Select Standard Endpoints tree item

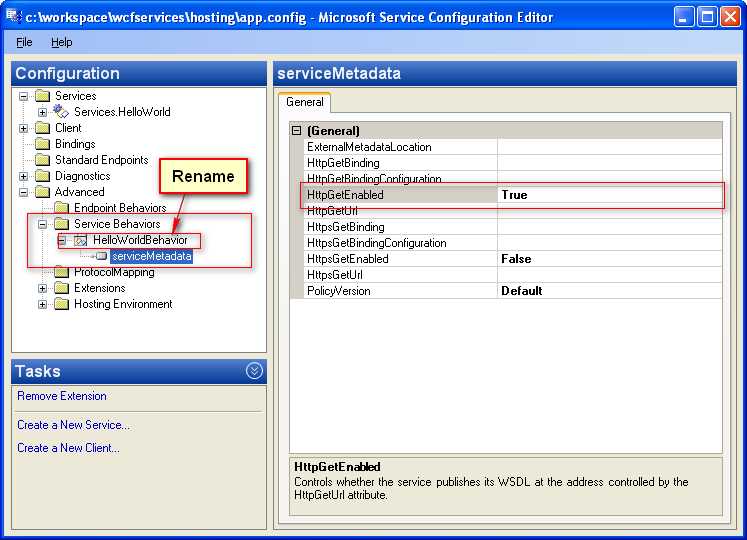point(101,160)
